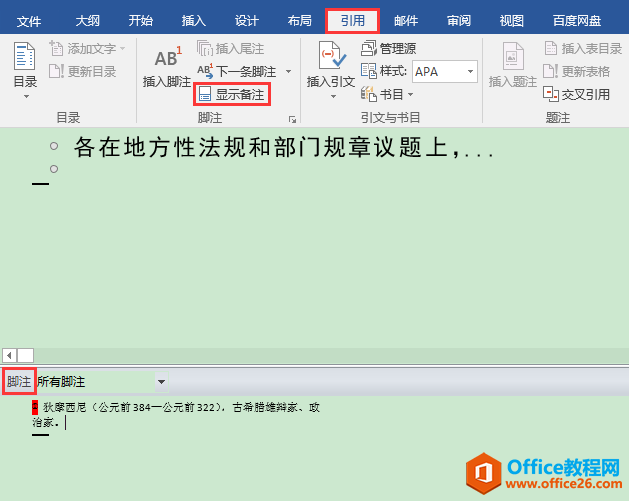This screenshot has height=501, width=629.
Task: Expand the 书目 dropdown arrow
Action: coord(410,94)
